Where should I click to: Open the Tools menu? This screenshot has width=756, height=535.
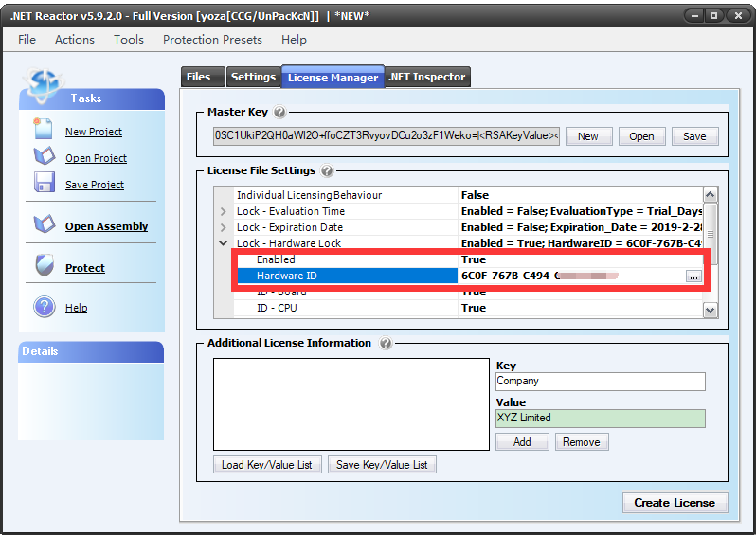pyautogui.click(x=129, y=40)
